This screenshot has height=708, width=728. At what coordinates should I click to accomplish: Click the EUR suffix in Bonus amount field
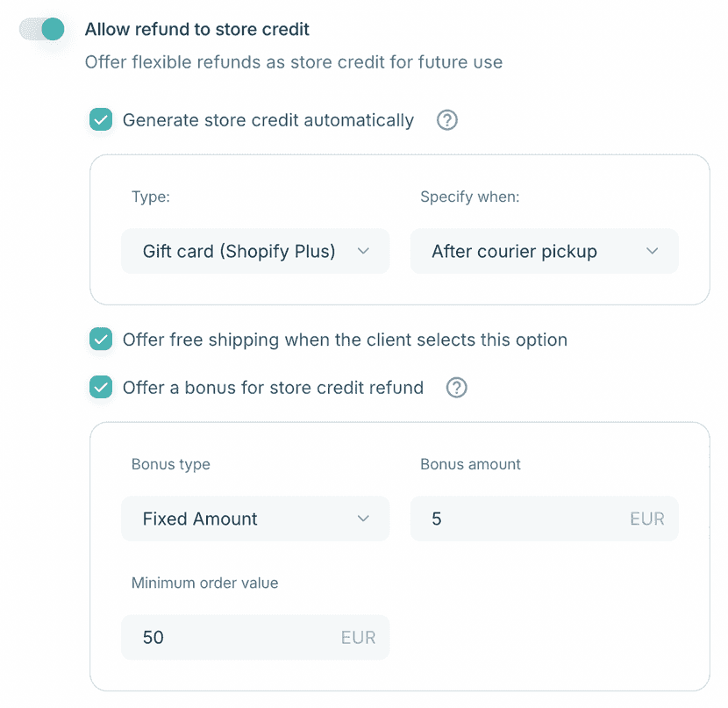coord(647,518)
